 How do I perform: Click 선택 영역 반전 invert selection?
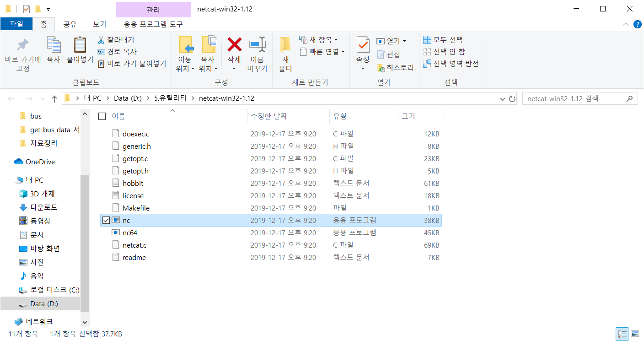click(x=451, y=64)
